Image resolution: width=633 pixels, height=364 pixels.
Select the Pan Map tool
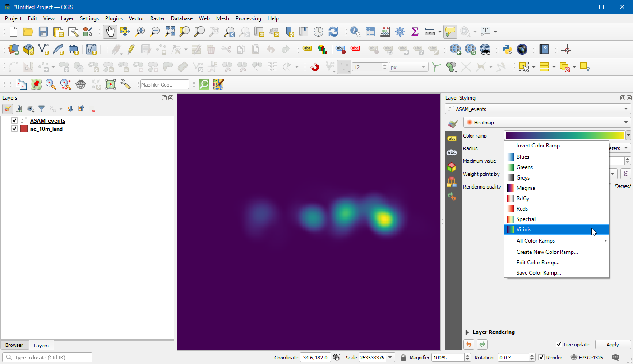click(x=110, y=32)
